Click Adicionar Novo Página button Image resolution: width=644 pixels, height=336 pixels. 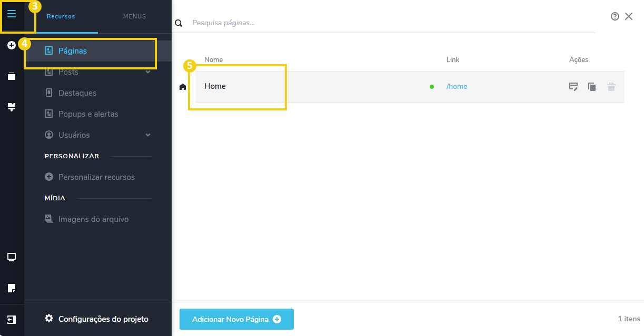click(236, 319)
